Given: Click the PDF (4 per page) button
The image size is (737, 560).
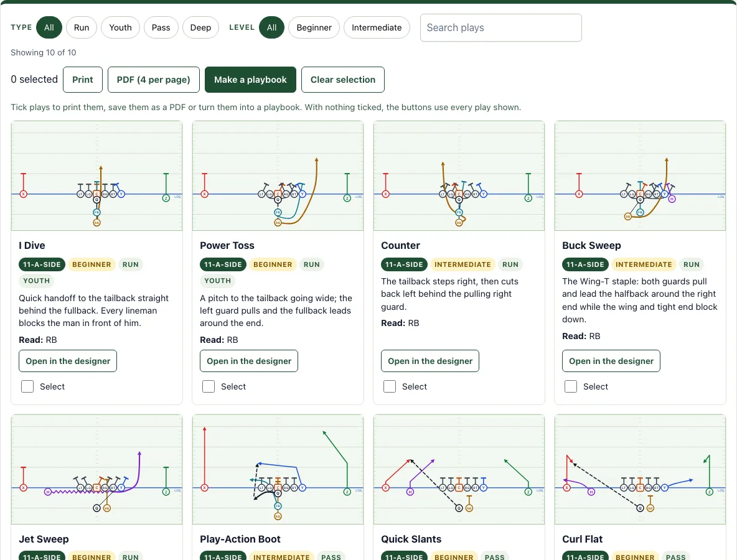Looking at the screenshot, I should [x=154, y=80].
